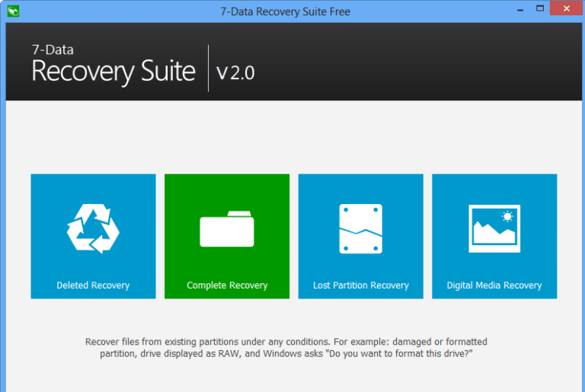Click the description line starting with Recover files
This screenshot has height=392, width=585.
point(286,342)
